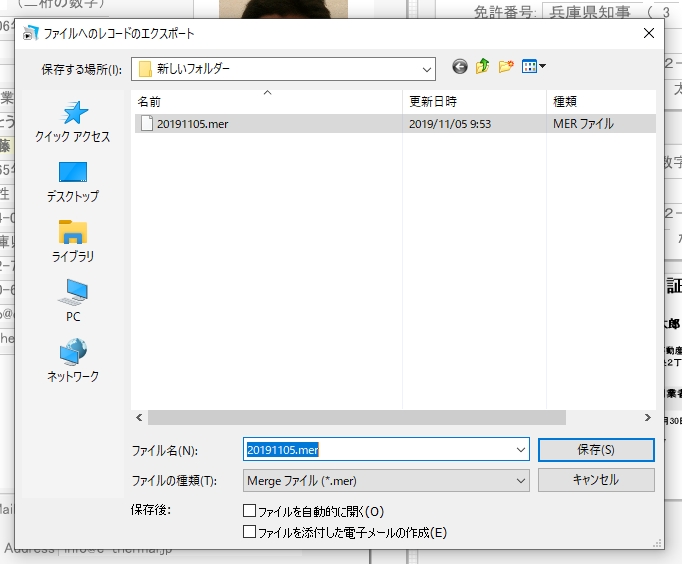Click the Back navigation arrow icon
This screenshot has width=682, height=564.
[460, 67]
